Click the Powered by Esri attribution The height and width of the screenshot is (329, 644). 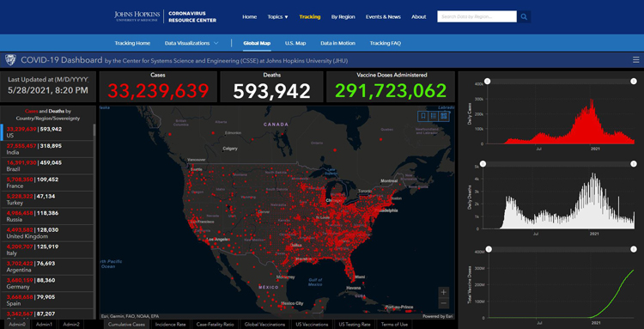[x=438, y=316]
